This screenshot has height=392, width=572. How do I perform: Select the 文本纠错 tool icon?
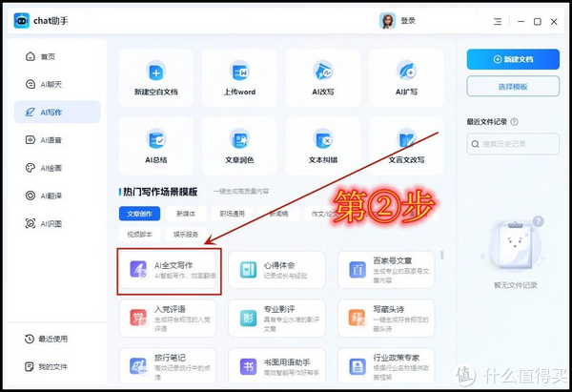(322, 141)
